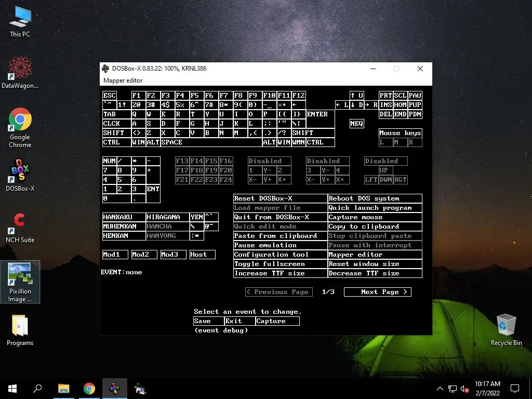
Task: Select Decrease TTF size event
Action: click(x=375, y=273)
